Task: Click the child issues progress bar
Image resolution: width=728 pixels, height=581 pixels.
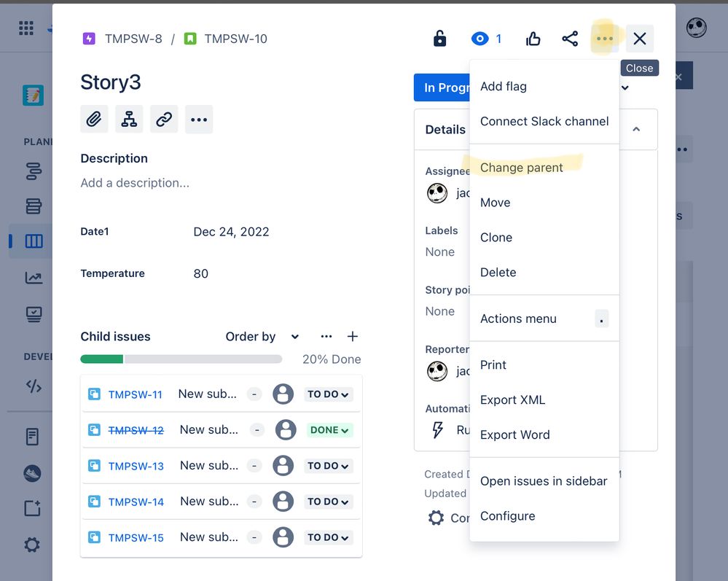Action: click(181, 359)
